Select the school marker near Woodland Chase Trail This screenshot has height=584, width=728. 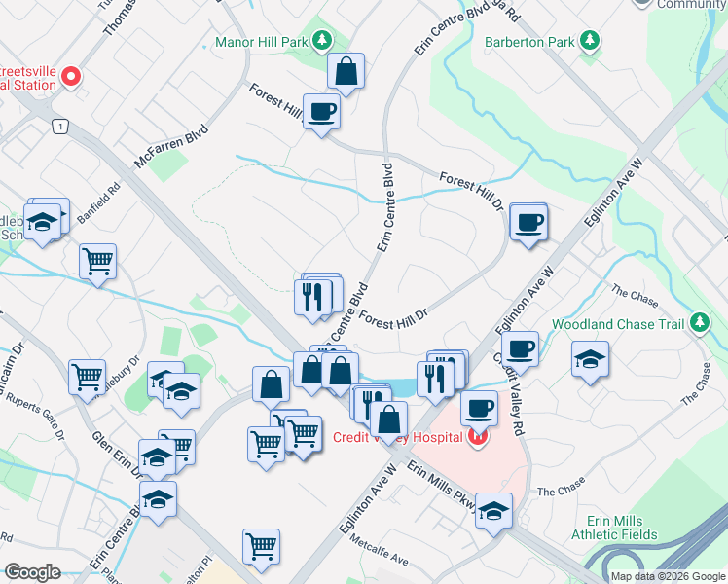tap(590, 359)
